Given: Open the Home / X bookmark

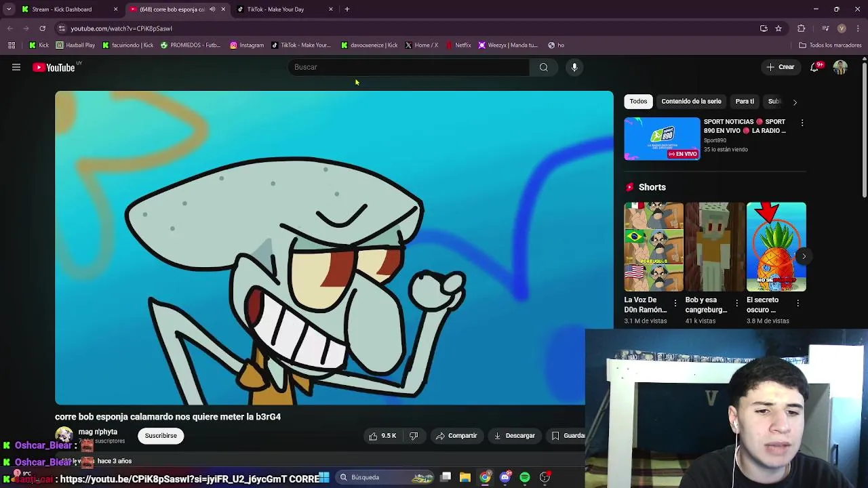Looking at the screenshot, I should (x=421, y=45).
